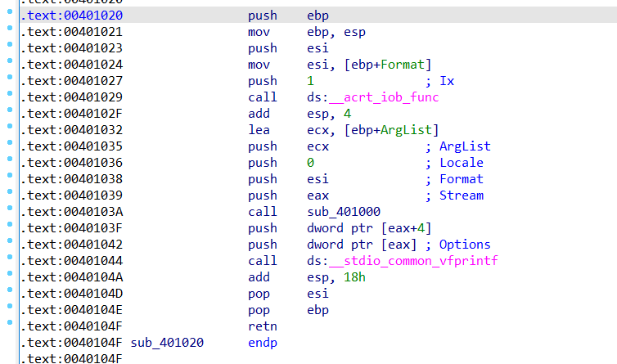Set breakpoint dot at address 00401044
The width and height of the screenshot is (617, 364).
click(x=8, y=261)
